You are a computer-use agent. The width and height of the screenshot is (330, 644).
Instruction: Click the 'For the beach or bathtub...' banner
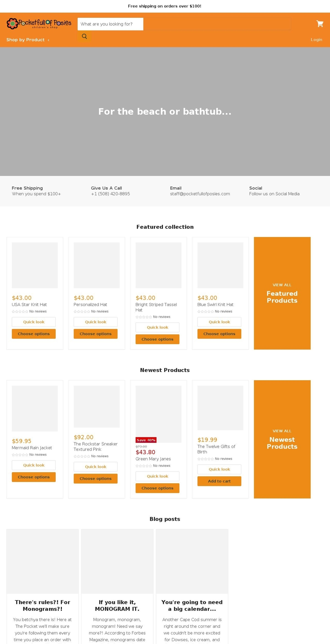point(165,112)
